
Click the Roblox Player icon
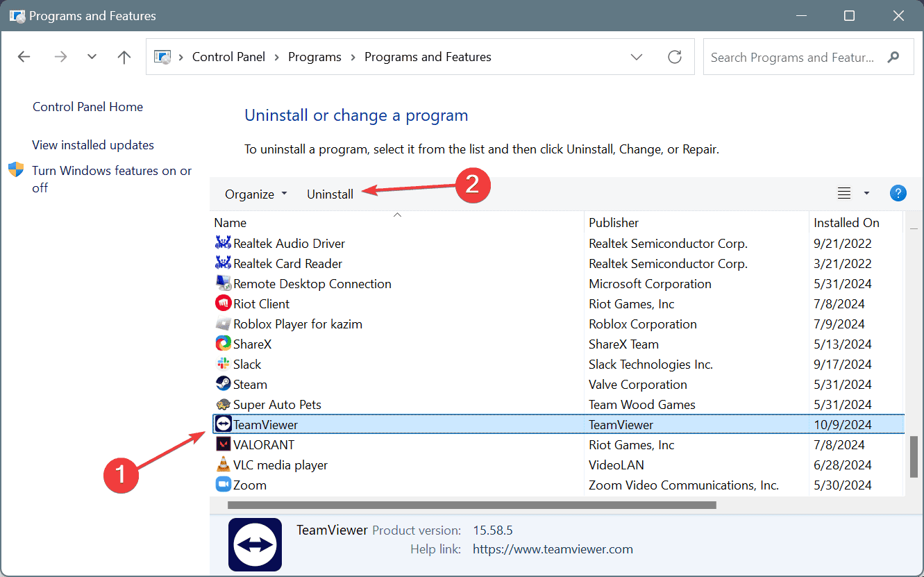pos(223,324)
